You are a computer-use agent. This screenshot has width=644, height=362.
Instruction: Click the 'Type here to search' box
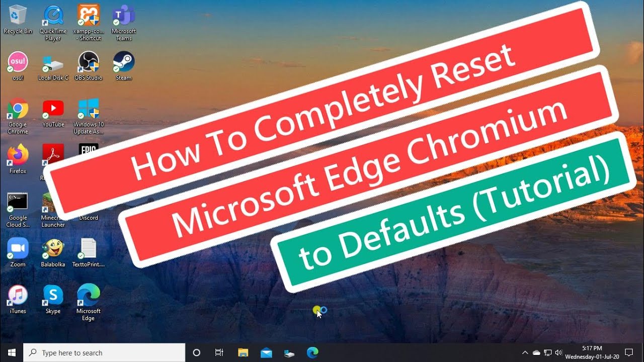point(104,352)
